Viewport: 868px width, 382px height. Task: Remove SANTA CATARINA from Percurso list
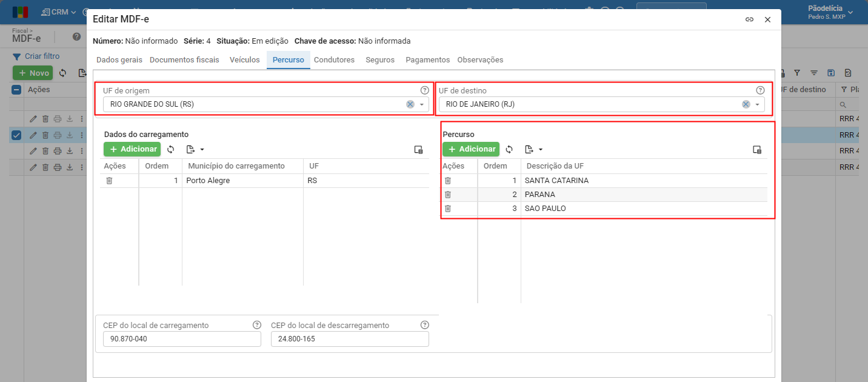pyautogui.click(x=448, y=181)
